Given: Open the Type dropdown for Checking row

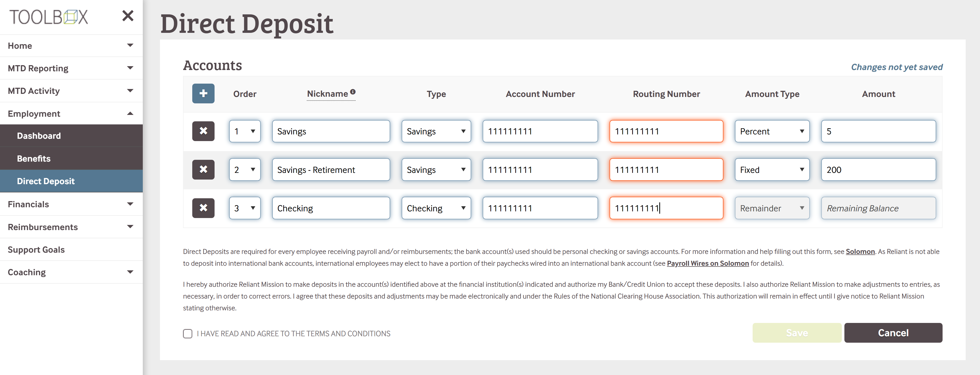Looking at the screenshot, I should point(436,208).
